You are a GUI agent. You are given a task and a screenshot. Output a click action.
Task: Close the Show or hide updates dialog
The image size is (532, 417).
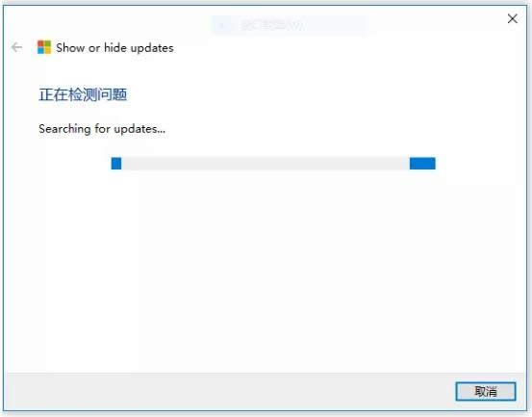513,18
